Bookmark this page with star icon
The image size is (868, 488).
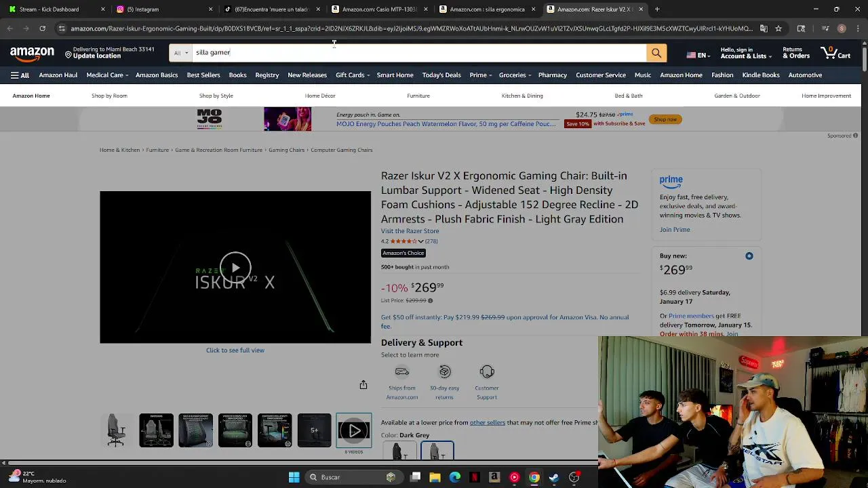(x=778, y=28)
